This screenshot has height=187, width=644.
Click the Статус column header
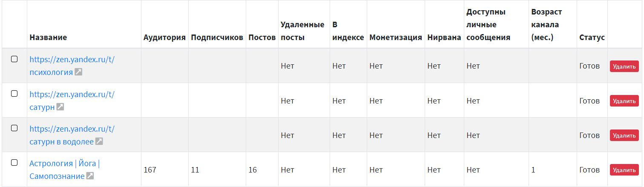tap(592, 37)
